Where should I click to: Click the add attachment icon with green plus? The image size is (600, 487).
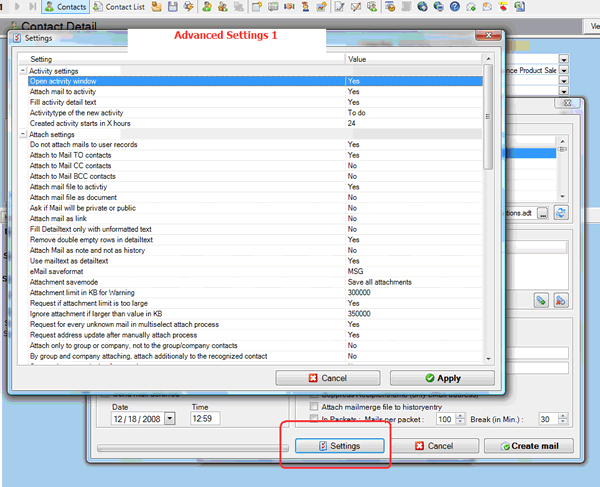tap(540, 299)
